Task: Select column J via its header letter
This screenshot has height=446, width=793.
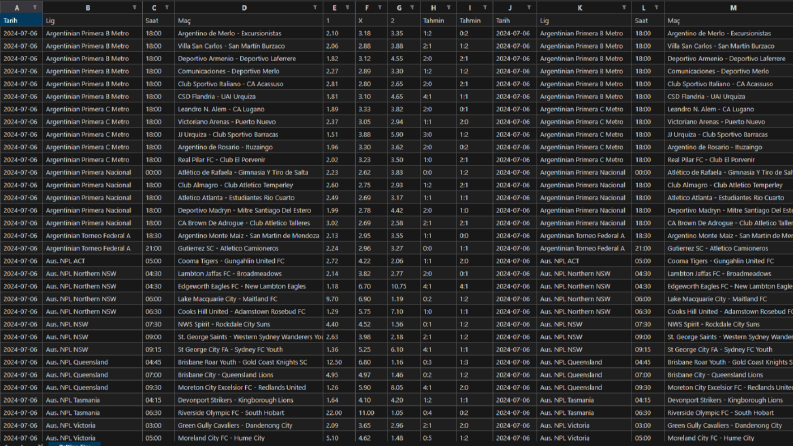Action: [x=510, y=8]
